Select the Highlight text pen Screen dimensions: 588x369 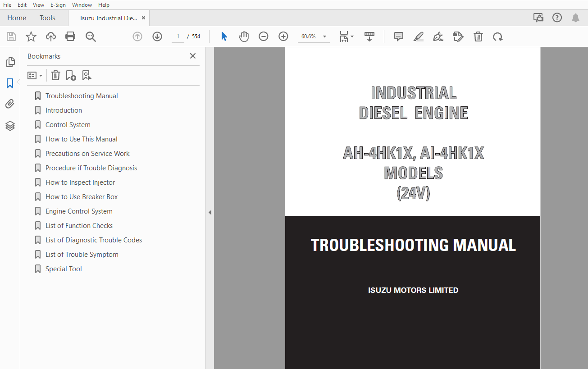tap(419, 36)
